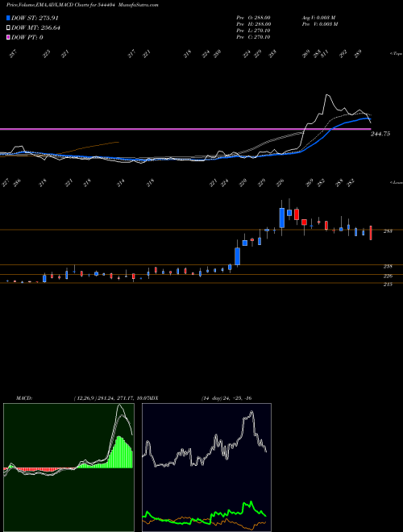Select the 'DOW MT: 256.64' legend text
The width and height of the screenshot is (403, 532).
[36, 28]
